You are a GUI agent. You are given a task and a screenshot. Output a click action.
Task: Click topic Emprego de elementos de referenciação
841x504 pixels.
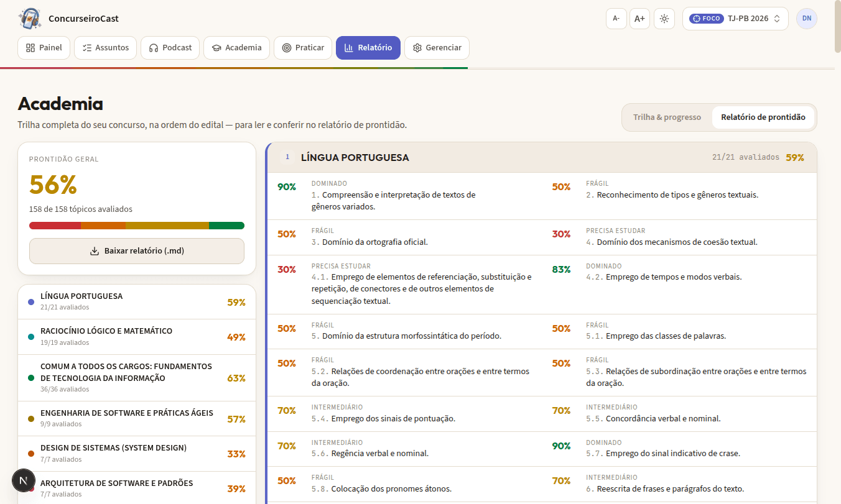(404, 285)
